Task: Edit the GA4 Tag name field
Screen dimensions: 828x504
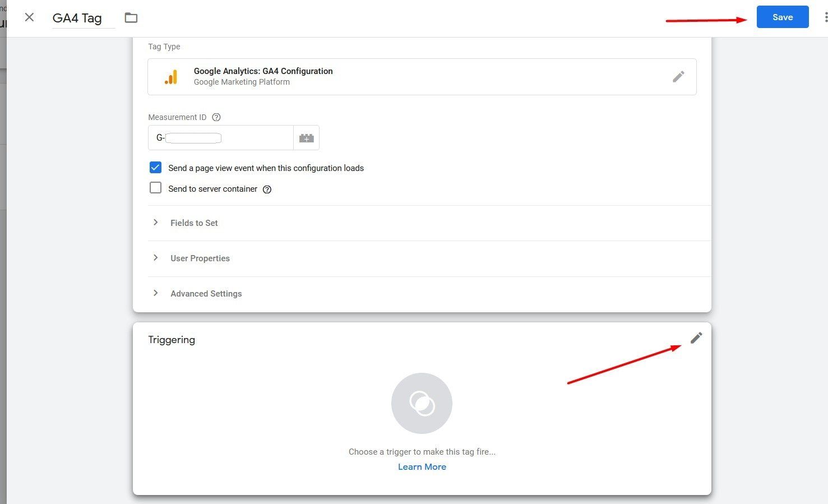Action: coord(83,18)
